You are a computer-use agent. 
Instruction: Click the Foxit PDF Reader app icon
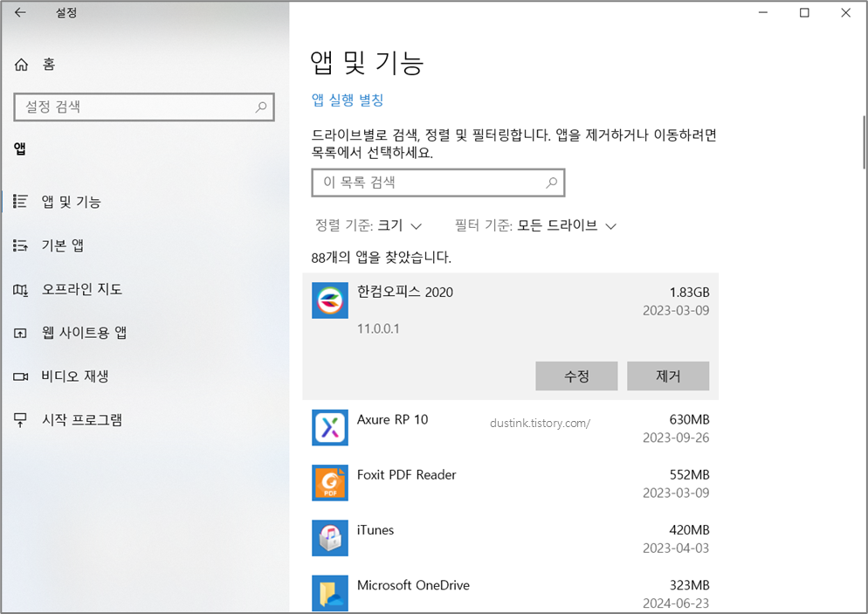[x=330, y=483]
